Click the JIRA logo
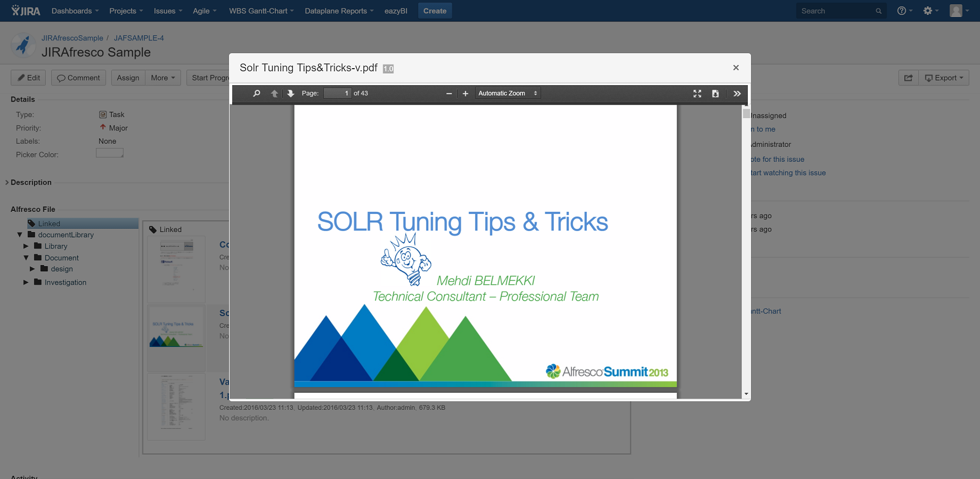The height and width of the screenshot is (479, 980). pyautogui.click(x=26, y=11)
